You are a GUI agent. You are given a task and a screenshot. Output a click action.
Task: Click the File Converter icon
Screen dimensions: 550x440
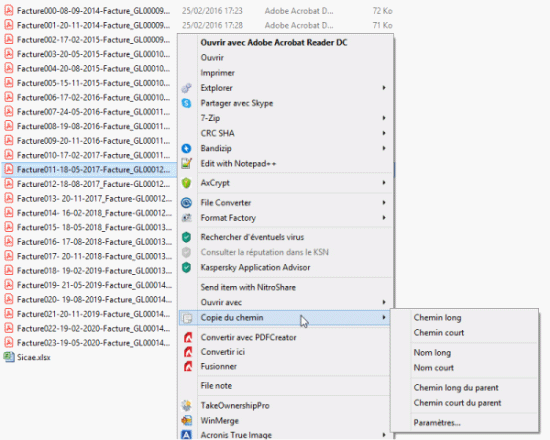point(186,203)
